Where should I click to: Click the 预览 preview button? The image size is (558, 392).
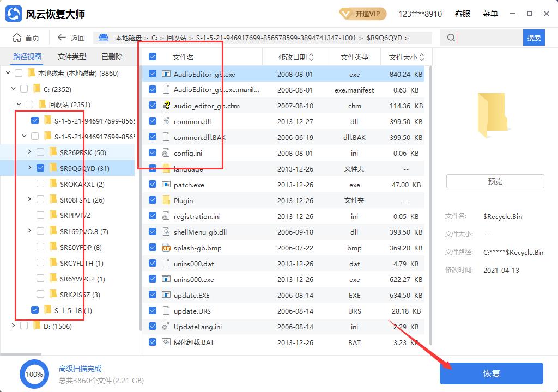coord(494,181)
